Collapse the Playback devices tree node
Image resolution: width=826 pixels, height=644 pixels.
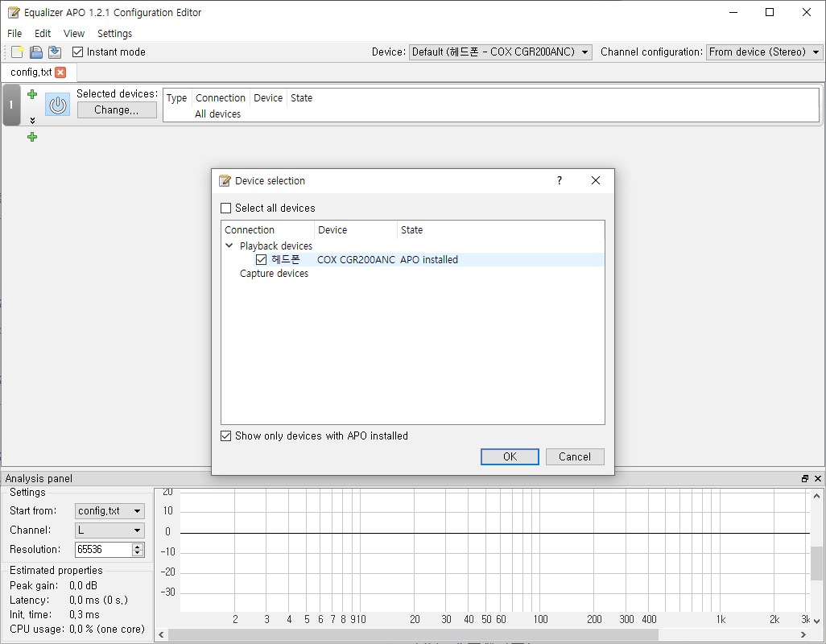click(229, 246)
